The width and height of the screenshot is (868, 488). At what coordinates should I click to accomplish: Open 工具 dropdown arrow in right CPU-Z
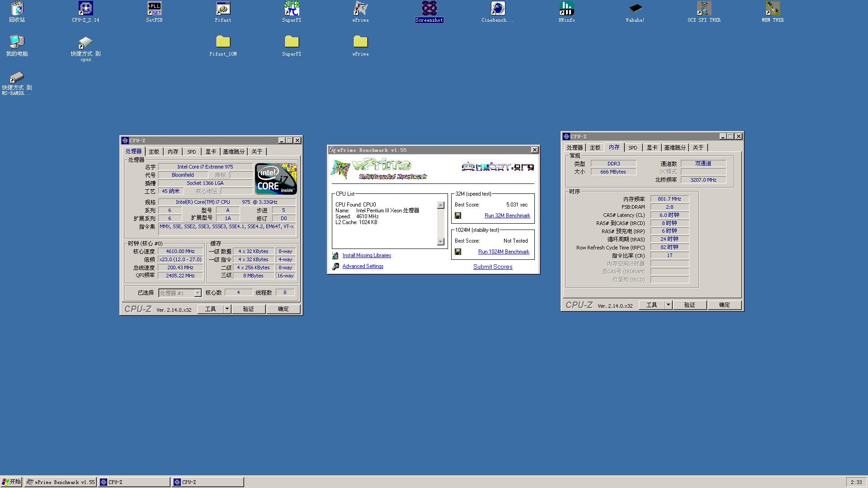[x=668, y=305]
